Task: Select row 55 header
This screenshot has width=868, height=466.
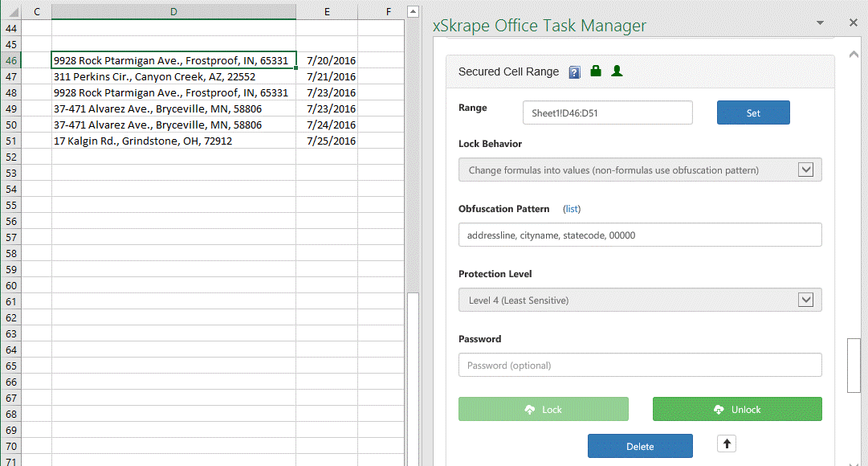Action: 11,205
